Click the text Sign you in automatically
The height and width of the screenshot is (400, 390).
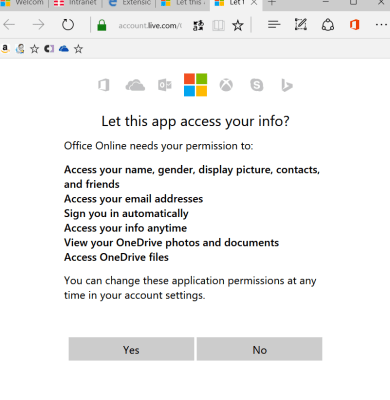tap(126, 214)
